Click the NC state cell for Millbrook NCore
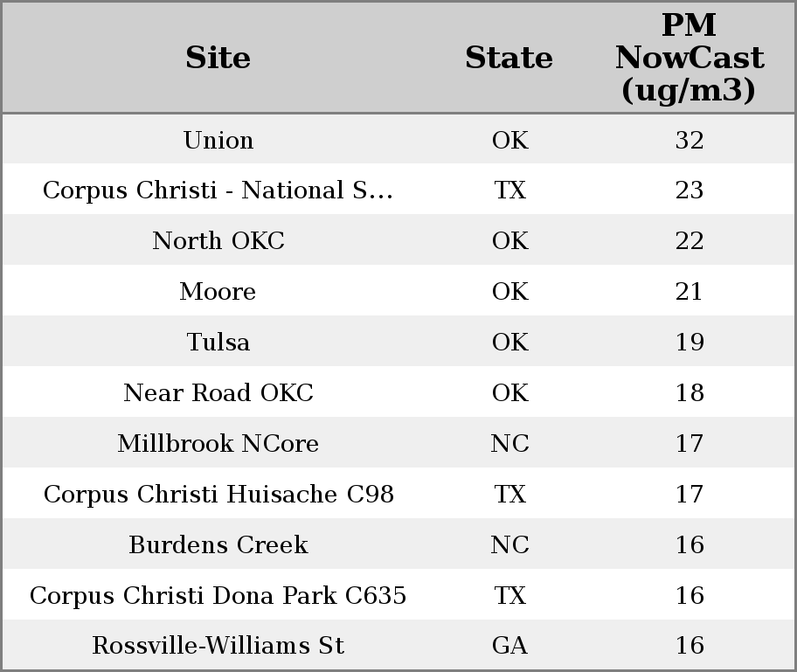Viewport: 797px width, 672px height. pyautogui.click(x=509, y=444)
